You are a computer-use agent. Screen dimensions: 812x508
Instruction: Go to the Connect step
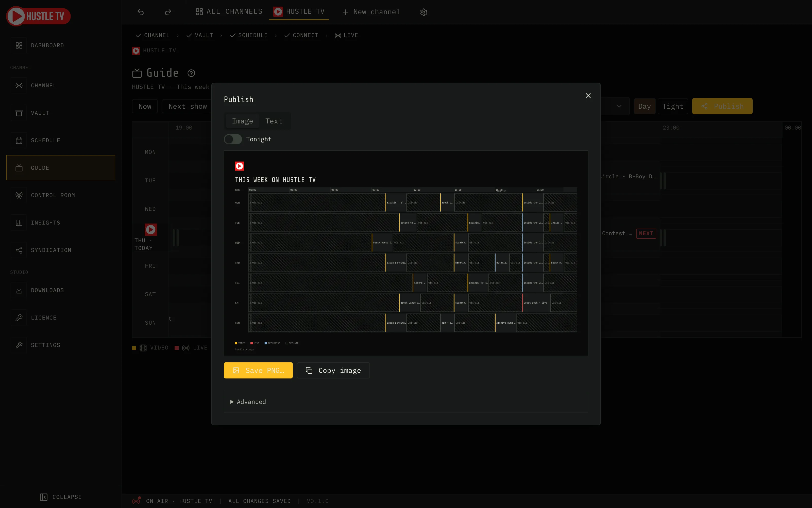[x=301, y=35]
